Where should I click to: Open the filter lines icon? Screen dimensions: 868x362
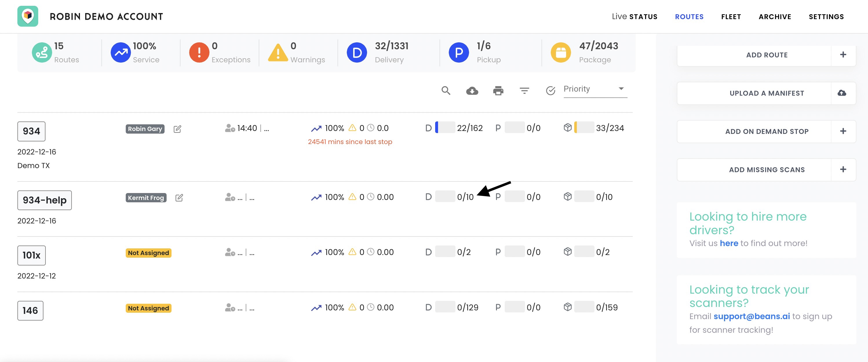point(524,90)
